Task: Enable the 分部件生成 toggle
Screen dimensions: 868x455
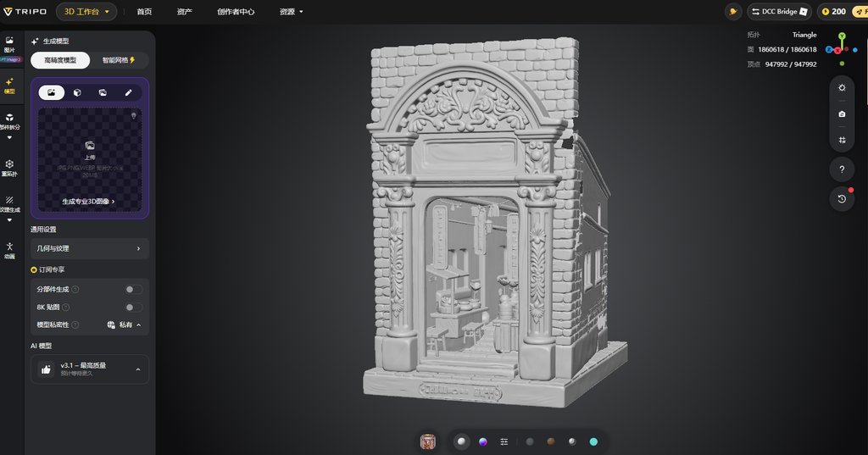Action: tap(133, 289)
